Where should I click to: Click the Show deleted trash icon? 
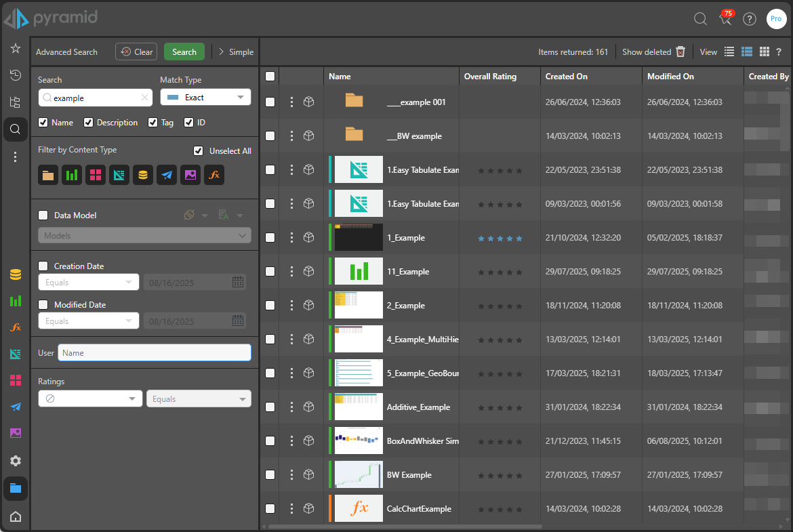click(680, 52)
